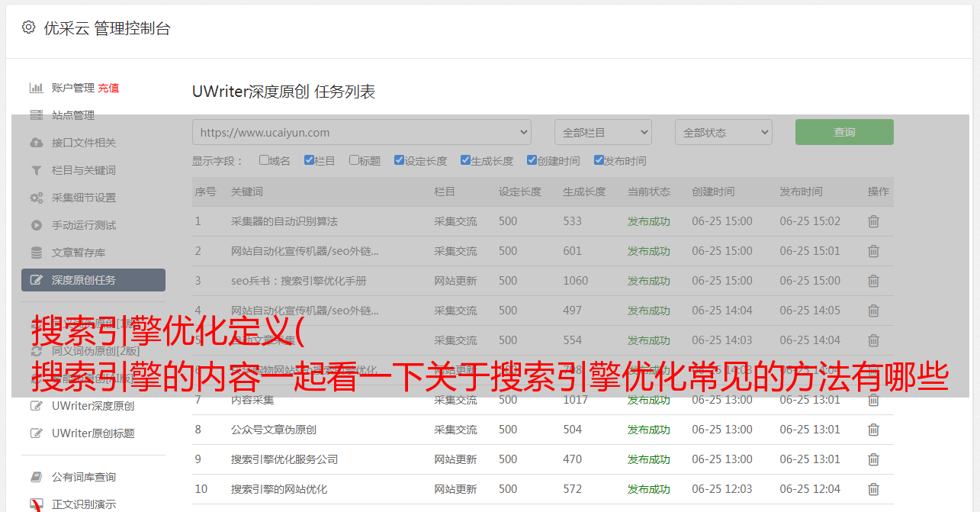Expand the 全部栏目 dropdown
Image resolution: width=980 pixels, height=512 pixels.
click(x=602, y=132)
